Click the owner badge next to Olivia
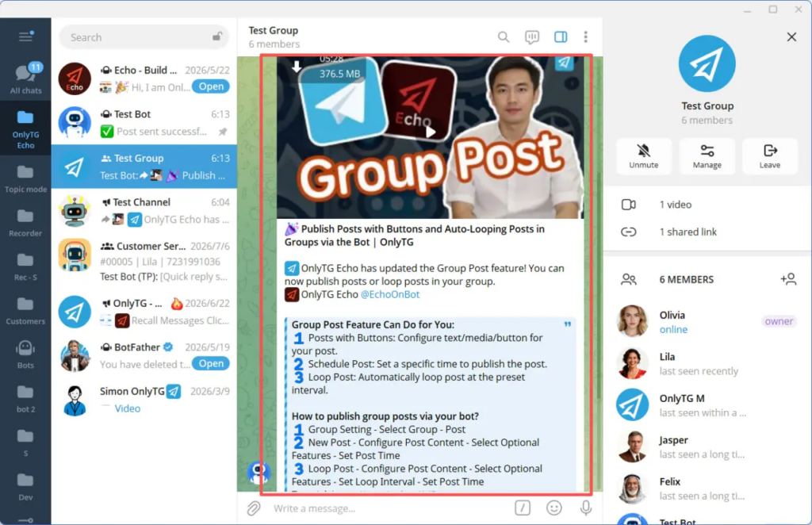This screenshot has width=812, height=525. click(x=779, y=321)
